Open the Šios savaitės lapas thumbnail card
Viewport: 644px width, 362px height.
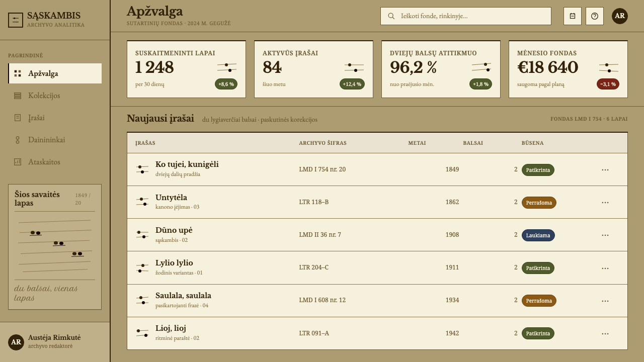(x=55, y=247)
